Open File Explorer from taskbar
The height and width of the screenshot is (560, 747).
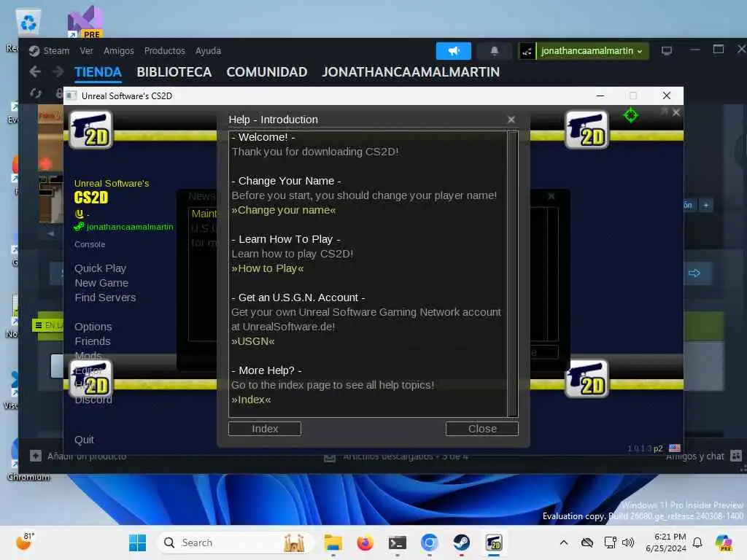tap(333, 542)
